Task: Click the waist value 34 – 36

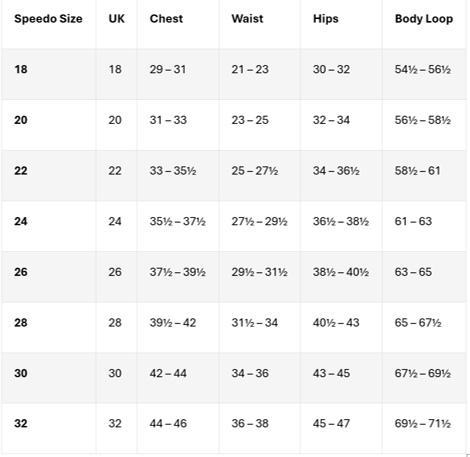Action: (x=250, y=373)
